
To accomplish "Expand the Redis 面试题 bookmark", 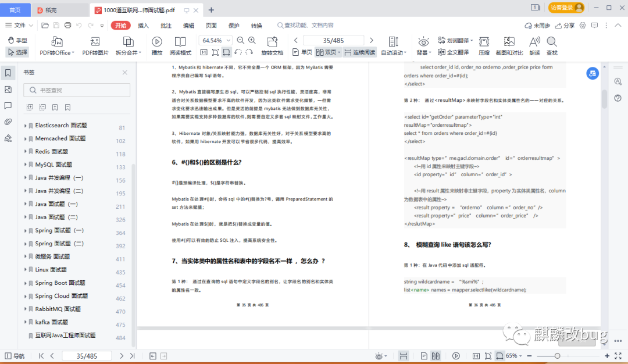I will click(25, 151).
